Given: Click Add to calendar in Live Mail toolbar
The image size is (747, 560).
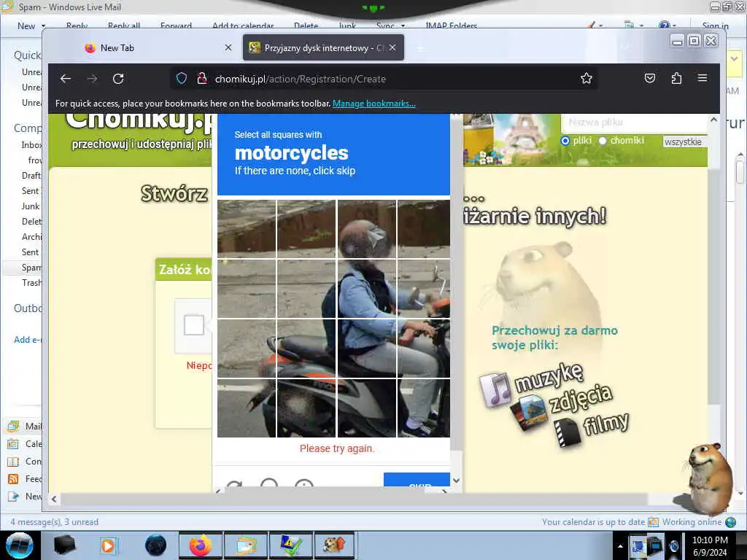Looking at the screenshot, I should click(x=243, y=26).
